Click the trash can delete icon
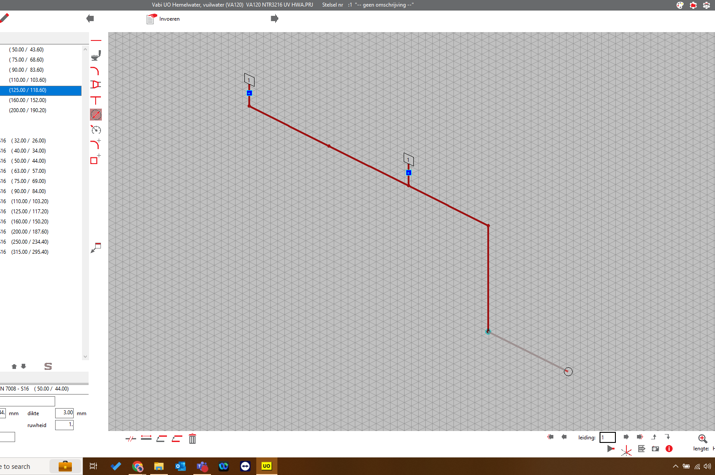 [x=193, y=439]
